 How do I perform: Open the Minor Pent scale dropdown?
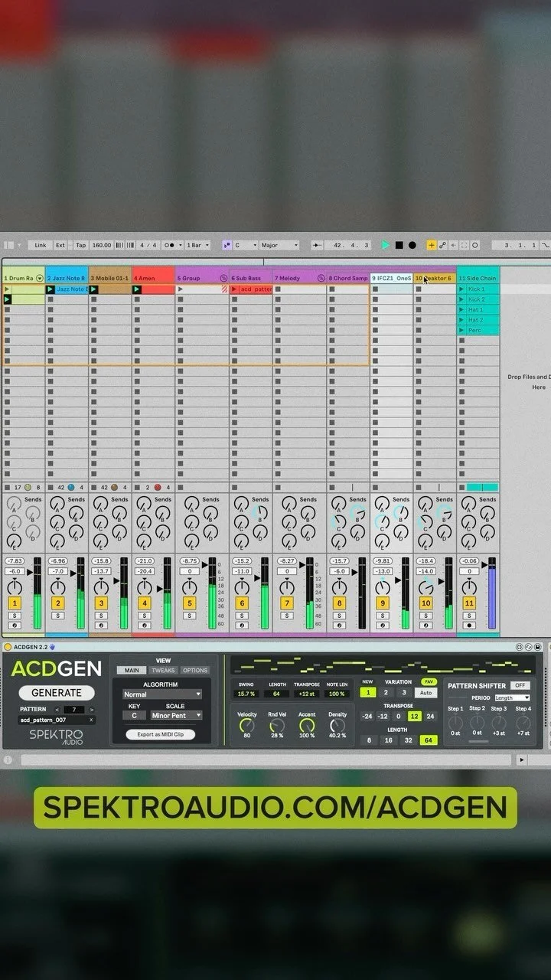coord(176,715)
